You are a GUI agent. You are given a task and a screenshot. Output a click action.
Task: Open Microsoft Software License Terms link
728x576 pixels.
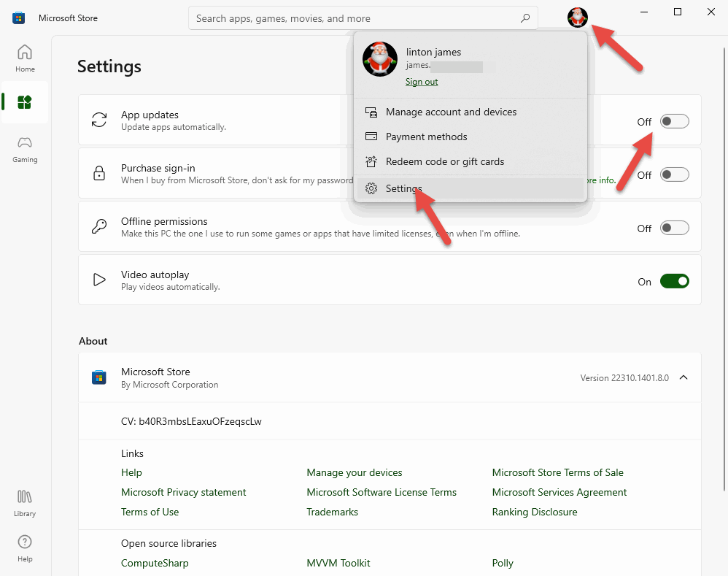coord(382,492)
